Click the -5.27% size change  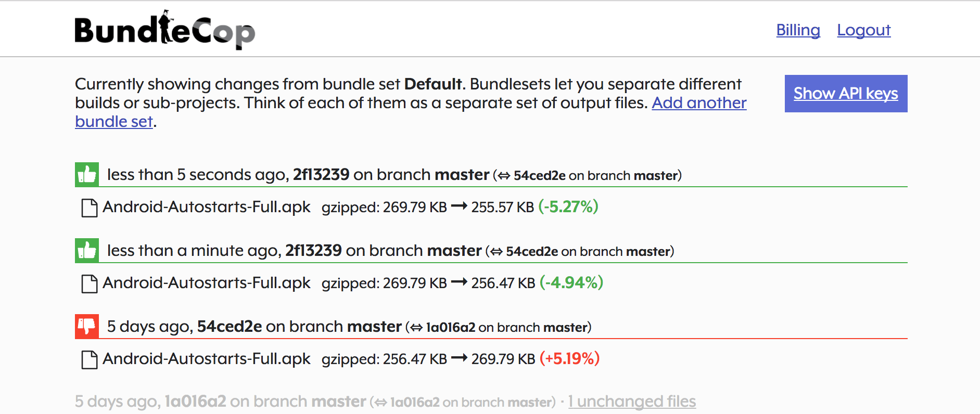568,206
